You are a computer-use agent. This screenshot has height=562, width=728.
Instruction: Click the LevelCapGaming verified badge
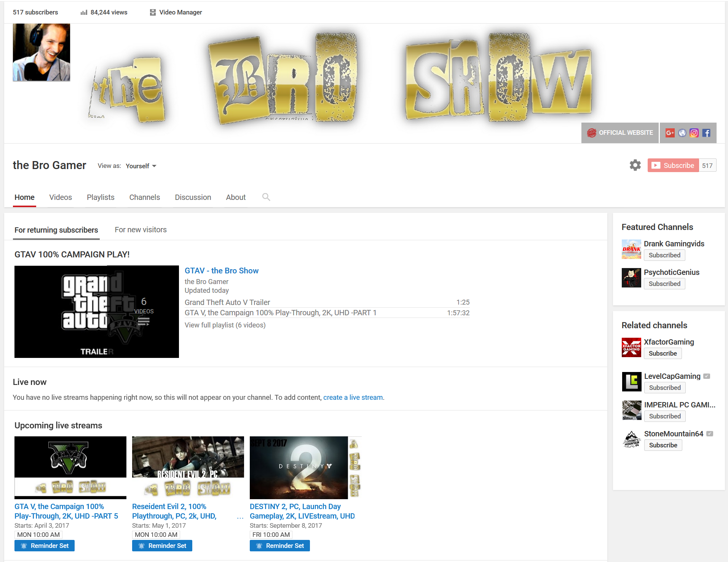coord(707,376)
